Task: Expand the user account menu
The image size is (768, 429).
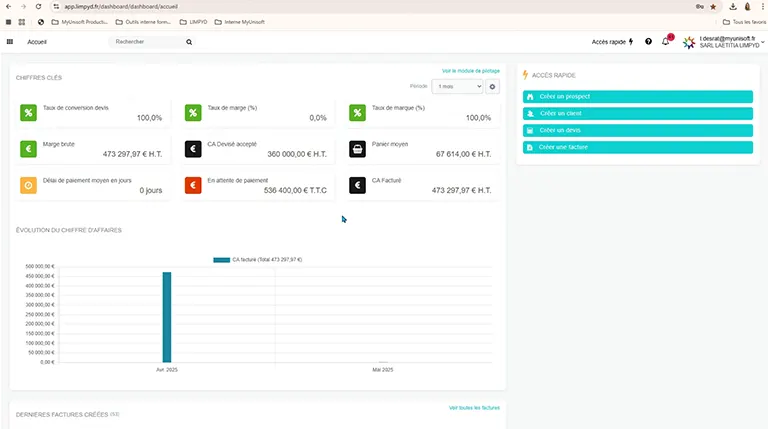Action: coord(763,42)
